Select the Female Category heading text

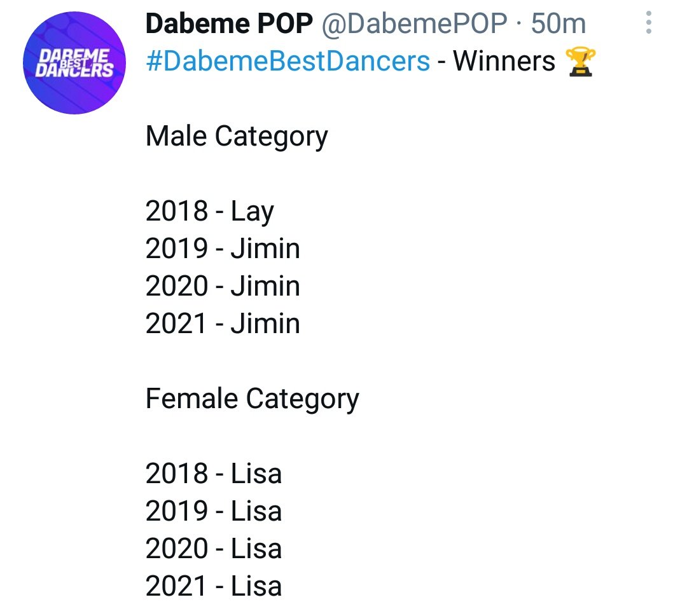click(x=253, y=399)
